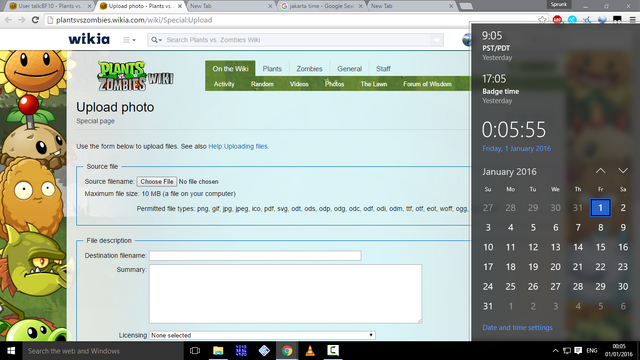Go back in Chrome
The height and width of the screenshot is (360, 640).
[8, 20]
